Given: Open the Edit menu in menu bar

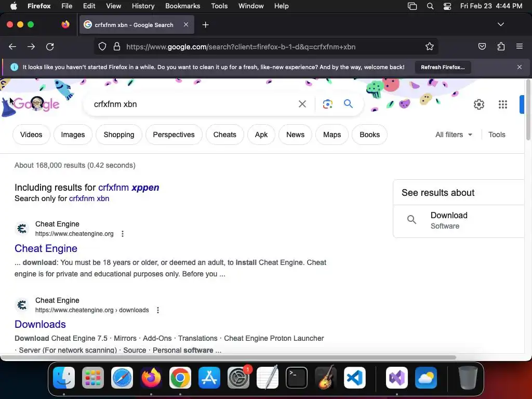Looking at the screenshot, I should 89,6.
